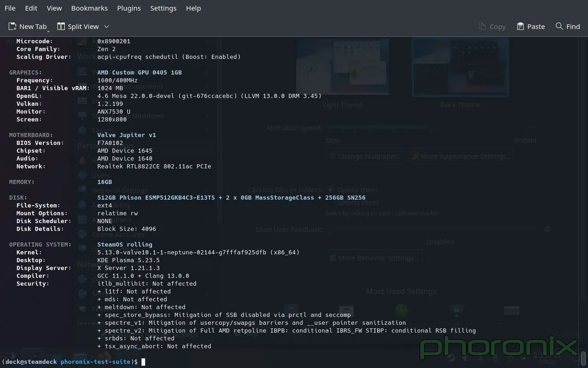This screenshot has width=588, height=368.
Task: Select Light Theme thumbnail in background settings window
Action: [343, 67]
